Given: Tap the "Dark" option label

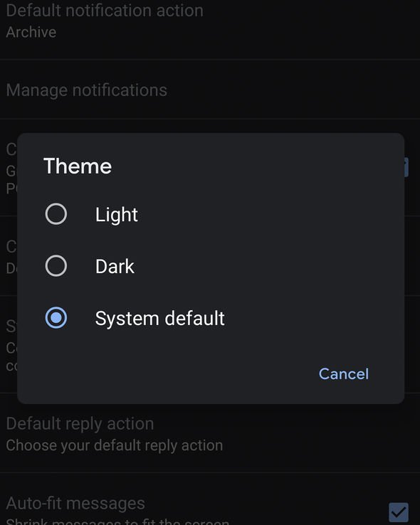Looking at the screenshot, I should point(115,266).
